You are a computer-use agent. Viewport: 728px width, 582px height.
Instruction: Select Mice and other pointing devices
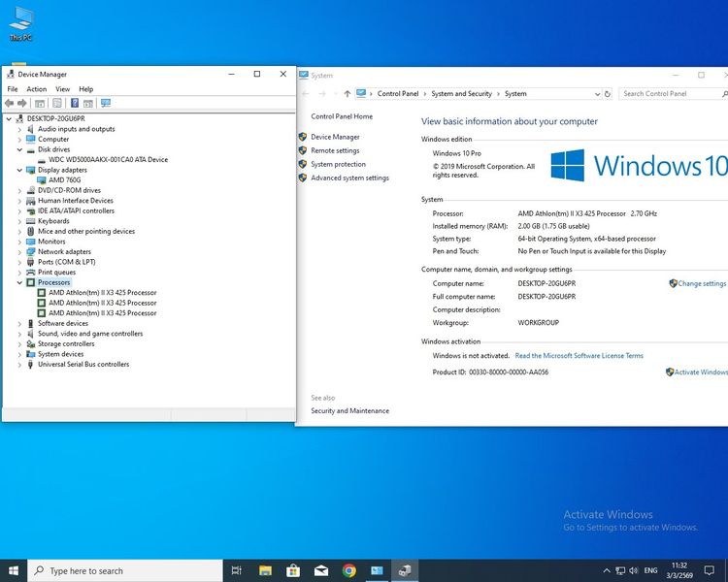[x=86, y=232]
